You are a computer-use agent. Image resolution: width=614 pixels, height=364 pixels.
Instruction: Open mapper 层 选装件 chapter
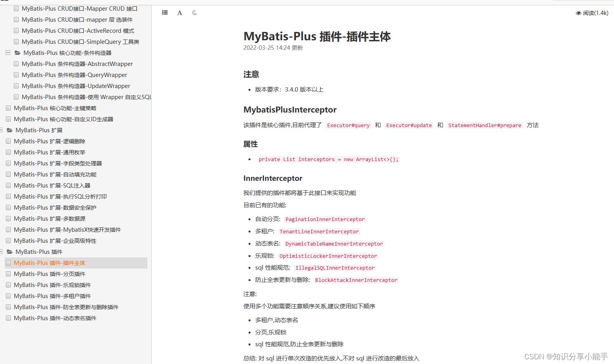click(77, 19)
